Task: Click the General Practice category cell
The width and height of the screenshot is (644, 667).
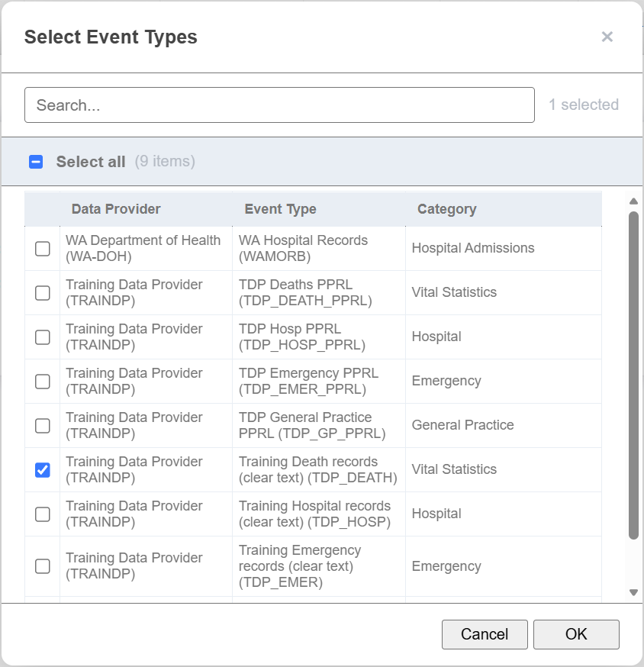Action: coord(503,425)
